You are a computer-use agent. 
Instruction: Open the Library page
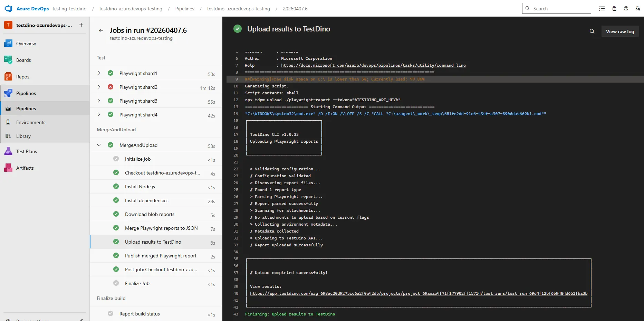click(x=23, y=136)
